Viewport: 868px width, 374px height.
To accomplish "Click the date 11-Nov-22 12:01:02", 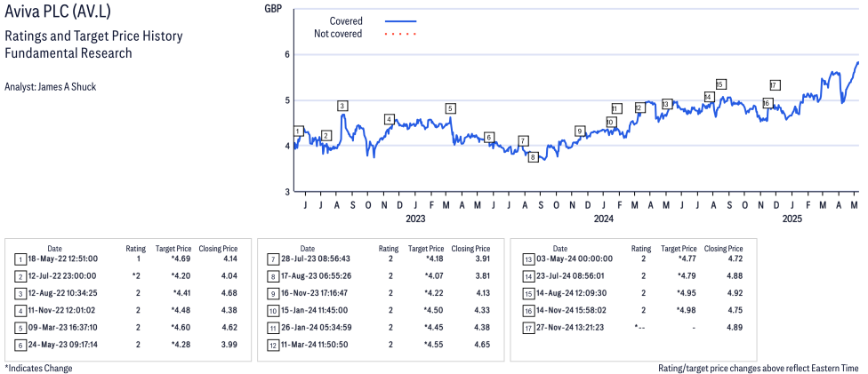I will click(x=62, y=310).
